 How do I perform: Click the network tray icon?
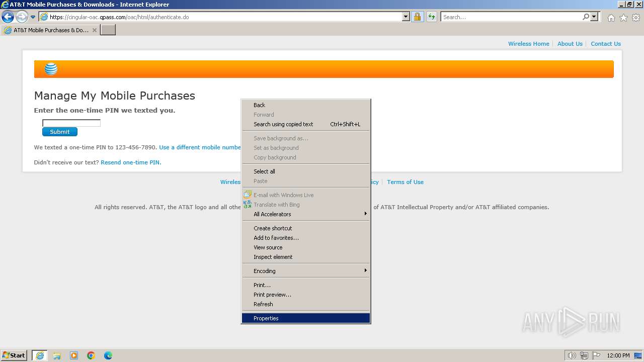click(x=584, y=355)
